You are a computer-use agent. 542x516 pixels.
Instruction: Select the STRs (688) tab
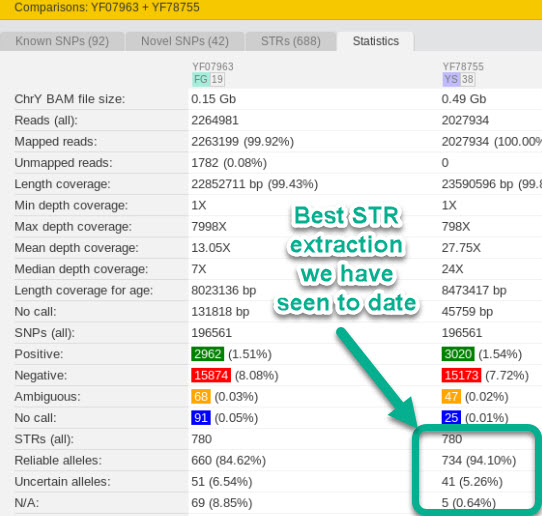coord(291,41)
